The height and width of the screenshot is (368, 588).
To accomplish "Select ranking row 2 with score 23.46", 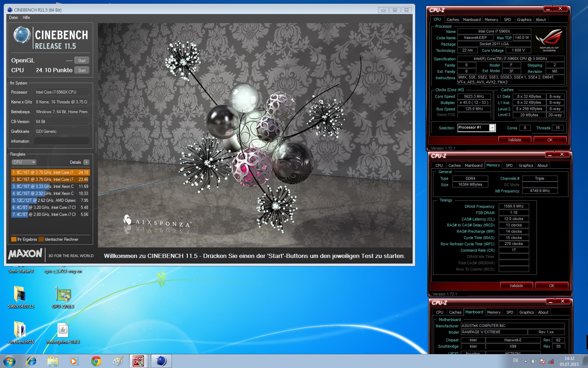I will click(50, 179).
